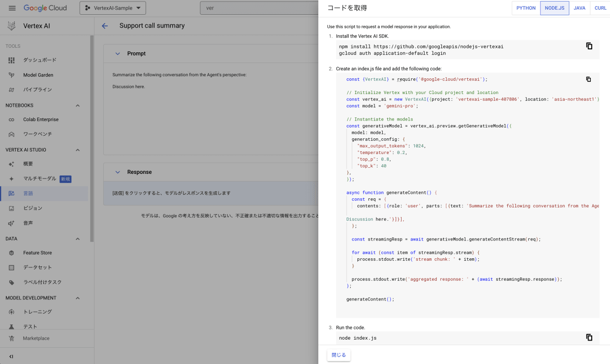
Task: Click the 'Run the code.' step text
Action: click(x=350, y=327)
